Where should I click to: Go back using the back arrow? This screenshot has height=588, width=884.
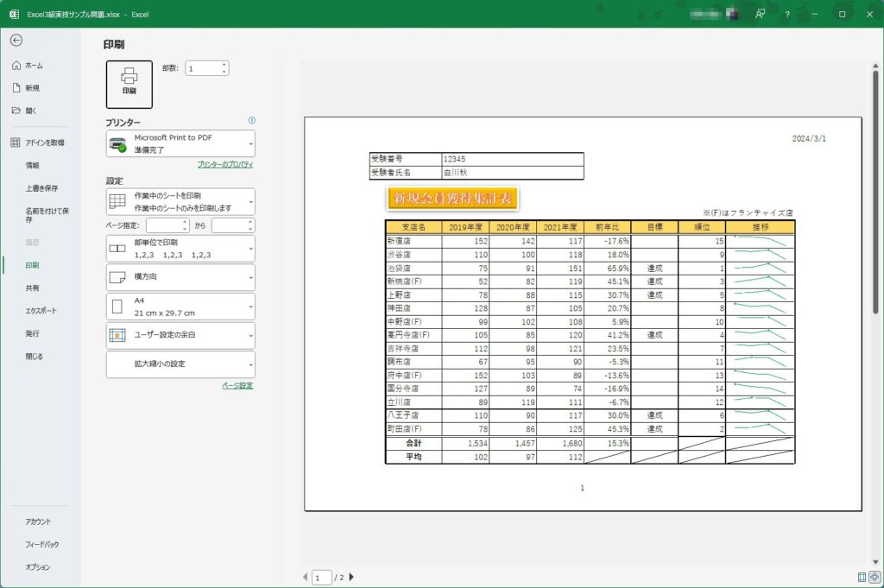coord(16,40)
